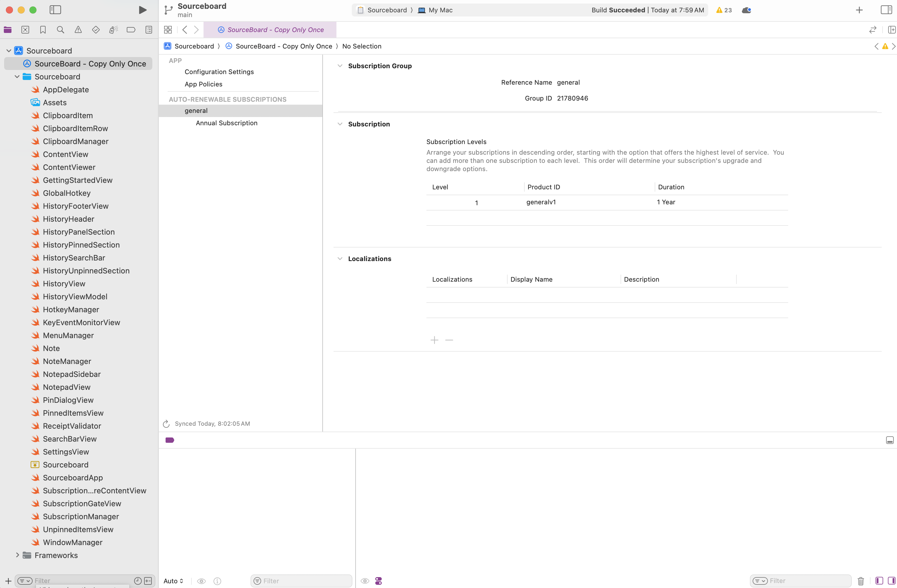Open the Issue navigator warning icon

pyautogui.click(x=78, y=30)
